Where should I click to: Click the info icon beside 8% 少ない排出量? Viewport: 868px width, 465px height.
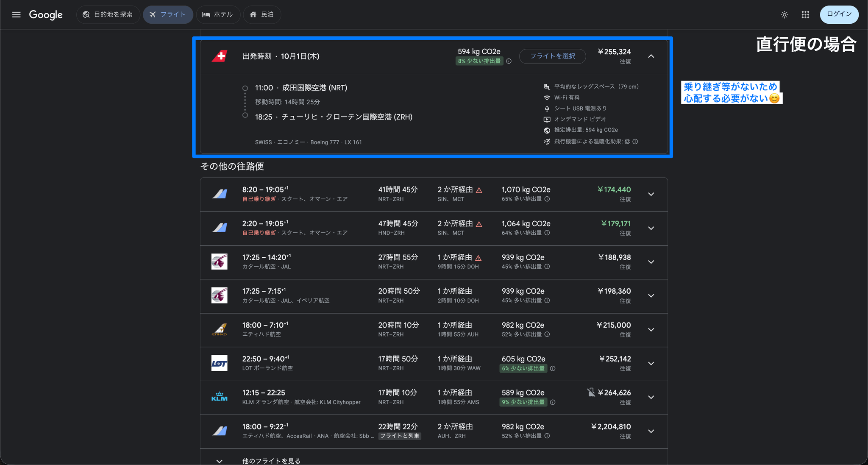(509, 61)
